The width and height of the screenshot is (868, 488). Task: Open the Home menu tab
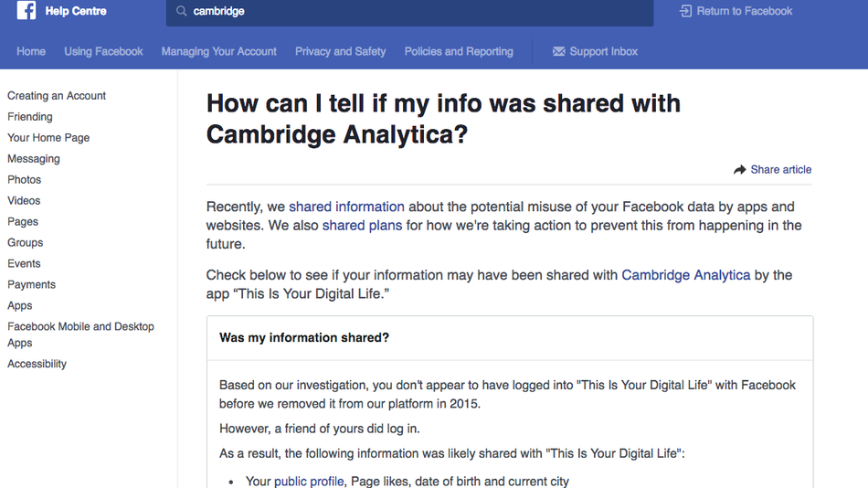tap(31, 51)
